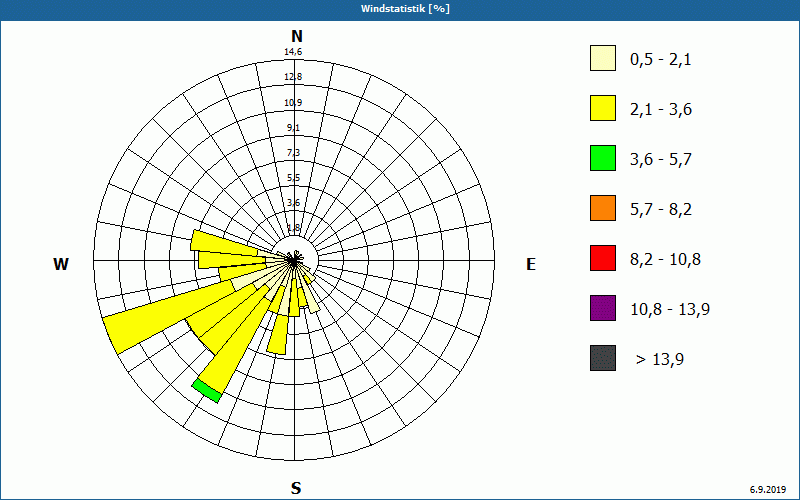
Task: Click the 7,3 radial axis value
Action: click(x=293, y=153)
